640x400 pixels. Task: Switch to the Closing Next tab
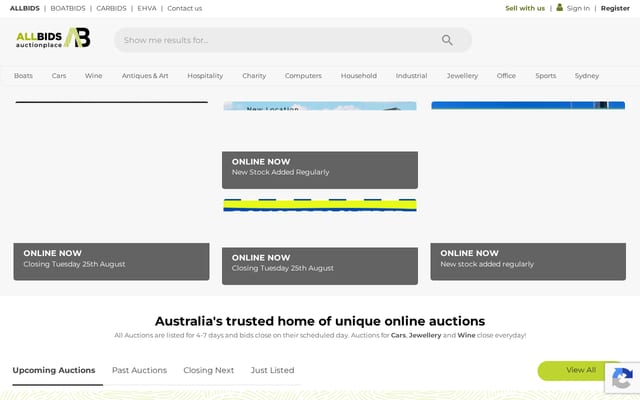[209, 370]
